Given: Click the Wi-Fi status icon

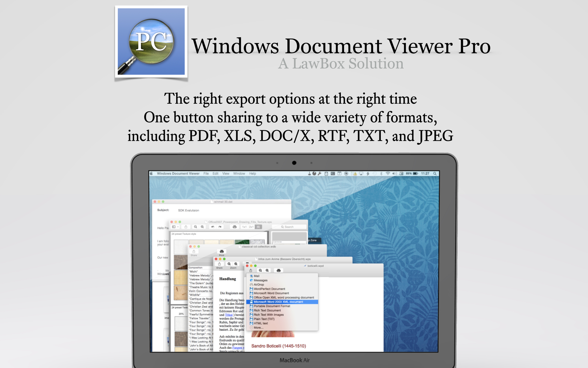Looking at the screenshot, I should pos(388,174).
